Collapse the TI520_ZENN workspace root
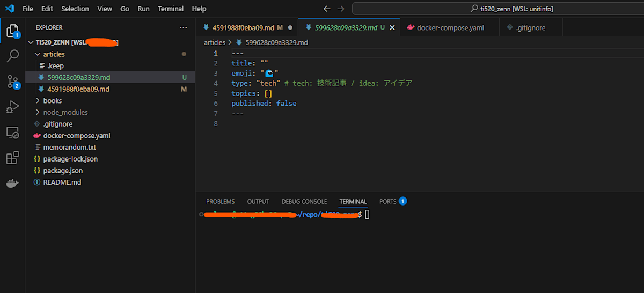644x293 pixels. click(x=31, y=42)
